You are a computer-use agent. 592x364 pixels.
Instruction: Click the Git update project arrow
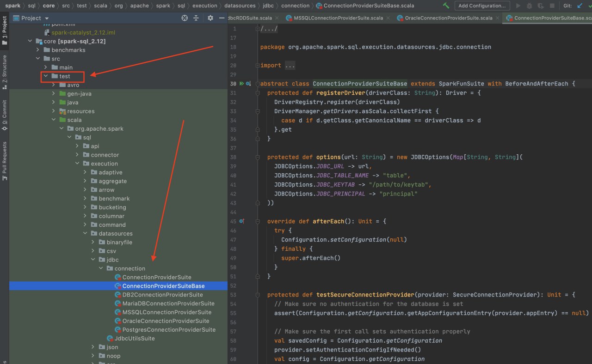[x=580, y=6]
